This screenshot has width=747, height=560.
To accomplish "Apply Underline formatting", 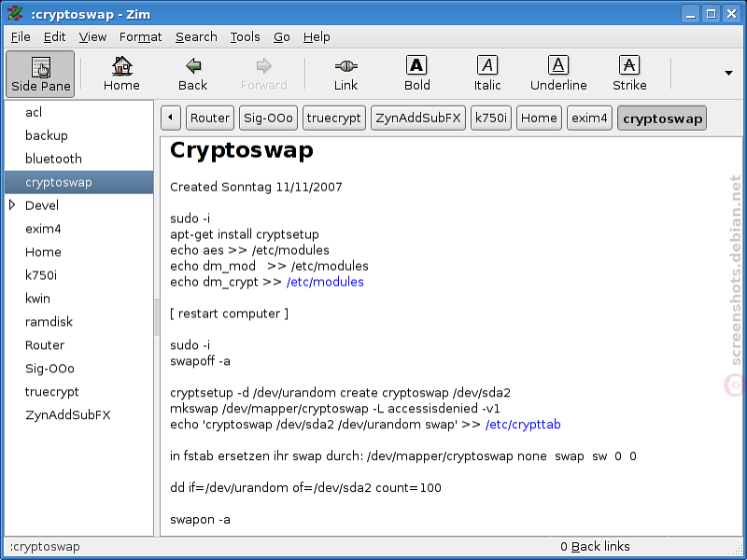I will click(x=558, y=74).
